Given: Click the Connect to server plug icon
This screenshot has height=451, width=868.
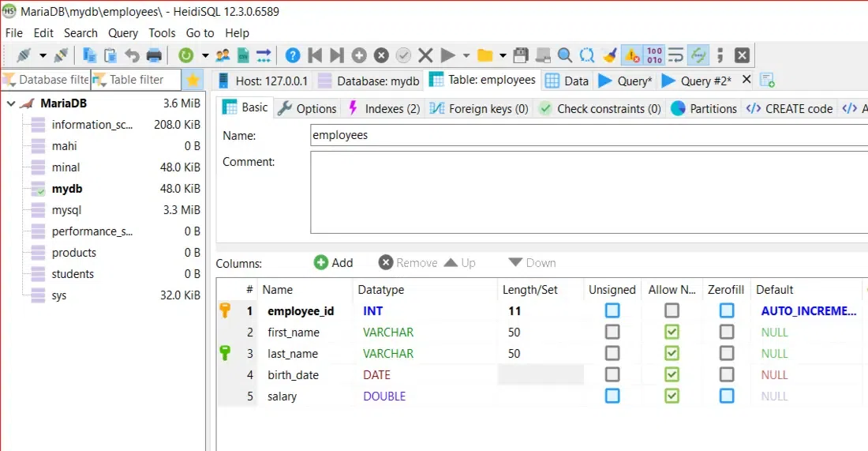Looking at the screenshot, I should pyautogui.click(x=23, y=55).
